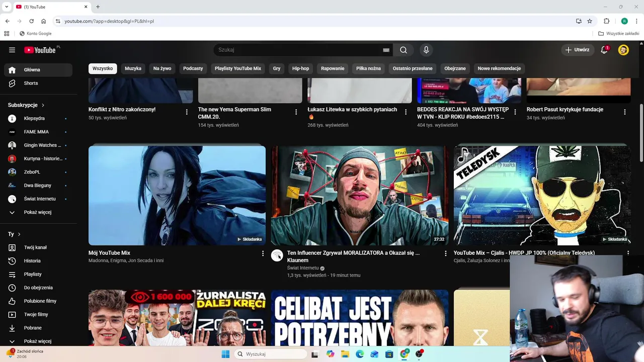Open Kurtyna - historie subscription channel
Viewport: 644px width, 362px height.
coord(38,158)
